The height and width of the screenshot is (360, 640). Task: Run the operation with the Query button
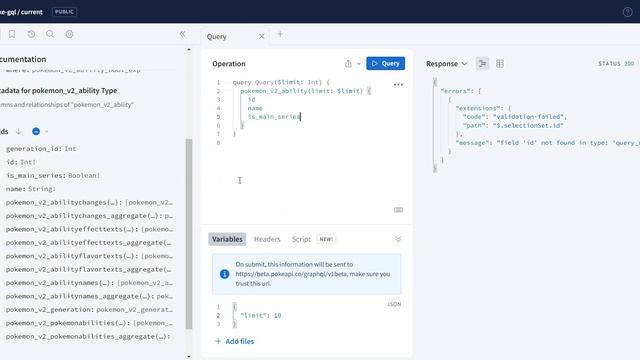[385, 63]
